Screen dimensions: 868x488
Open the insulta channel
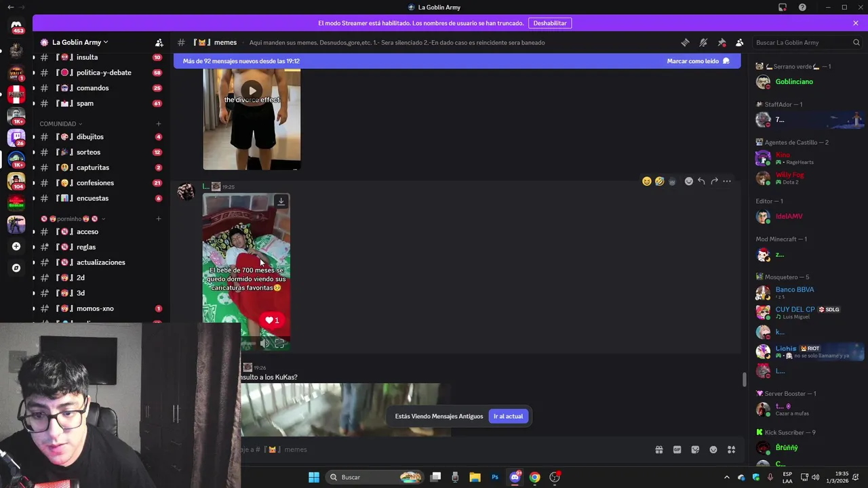point(100,58)
